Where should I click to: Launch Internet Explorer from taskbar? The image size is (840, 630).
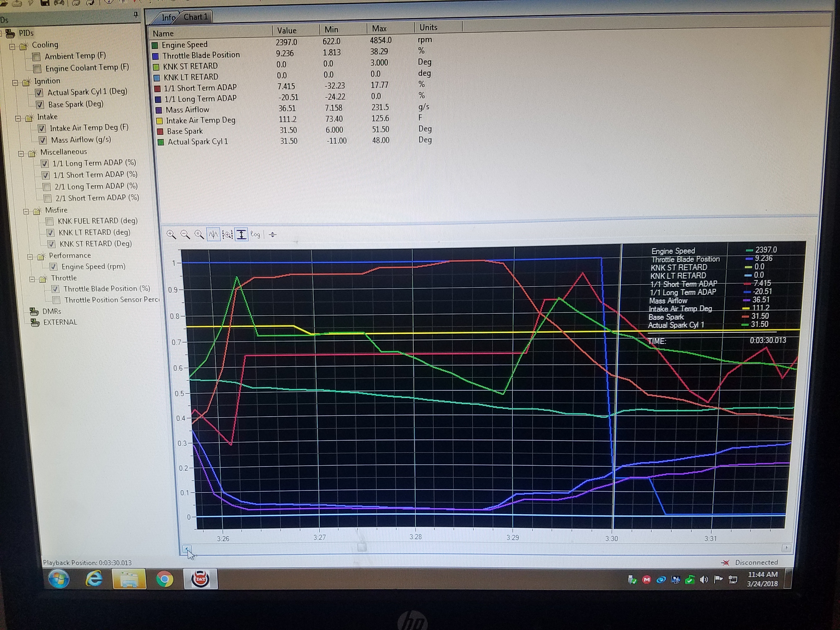coord(94,579)
